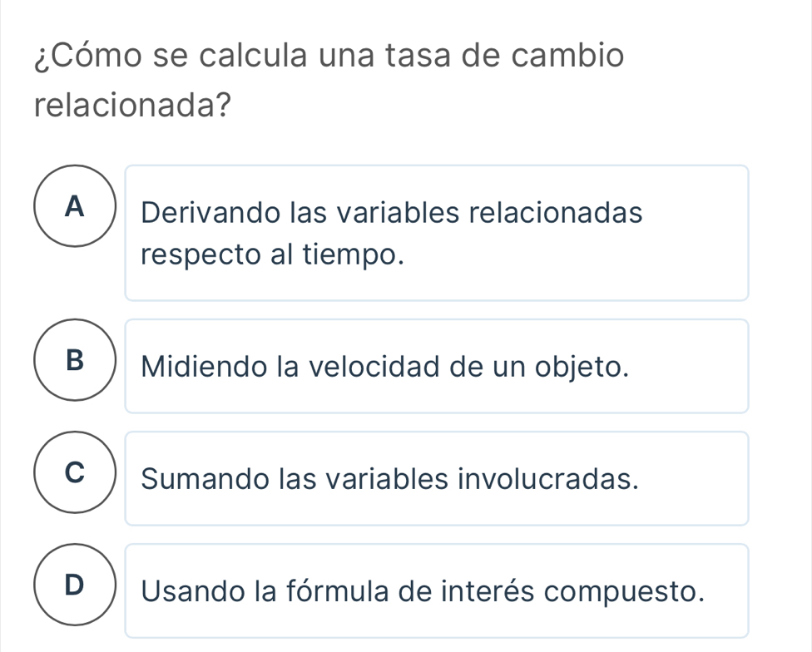Click the question text about tasa de cambio

[x=329, y=57]
